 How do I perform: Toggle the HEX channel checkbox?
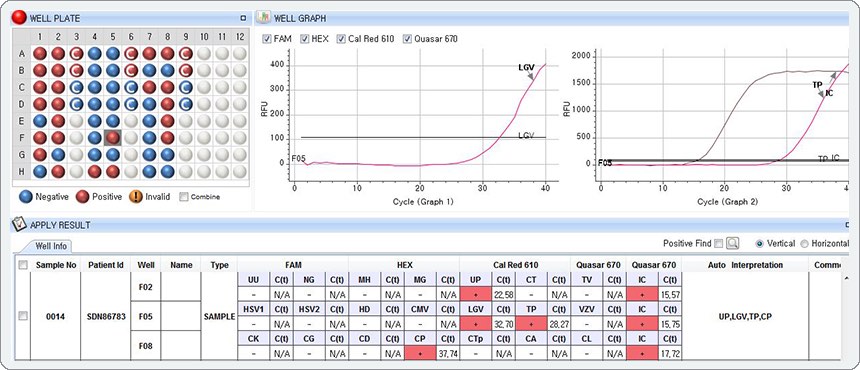pyautogui.click(x=305, y=39)
